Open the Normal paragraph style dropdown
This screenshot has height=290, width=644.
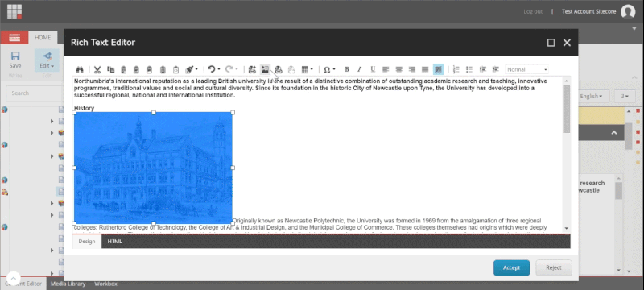click(527, 69)
